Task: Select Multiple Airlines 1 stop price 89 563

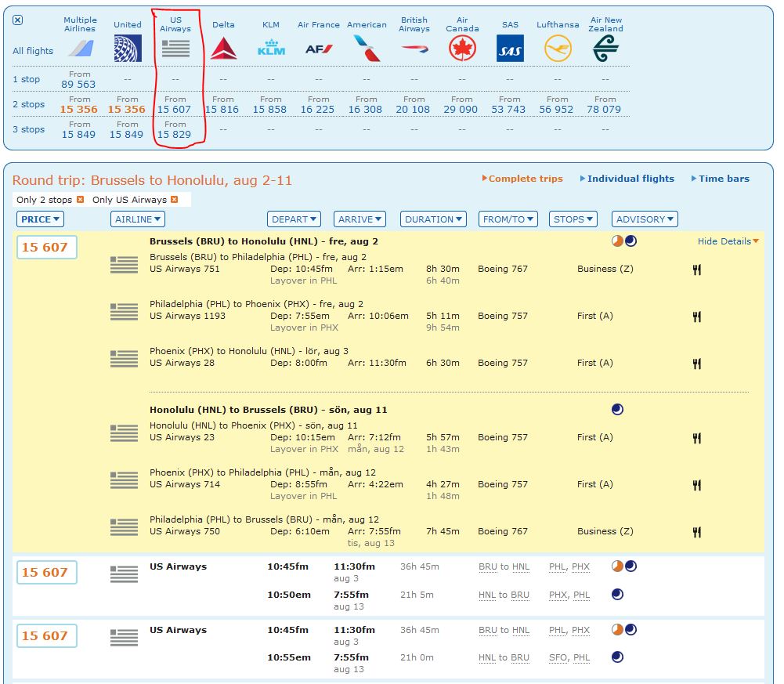Action: pos(79,84)
